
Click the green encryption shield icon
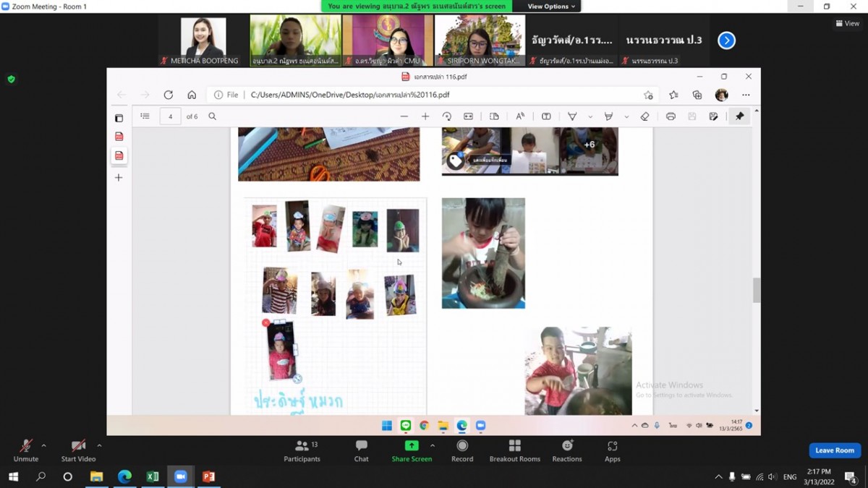11,79
